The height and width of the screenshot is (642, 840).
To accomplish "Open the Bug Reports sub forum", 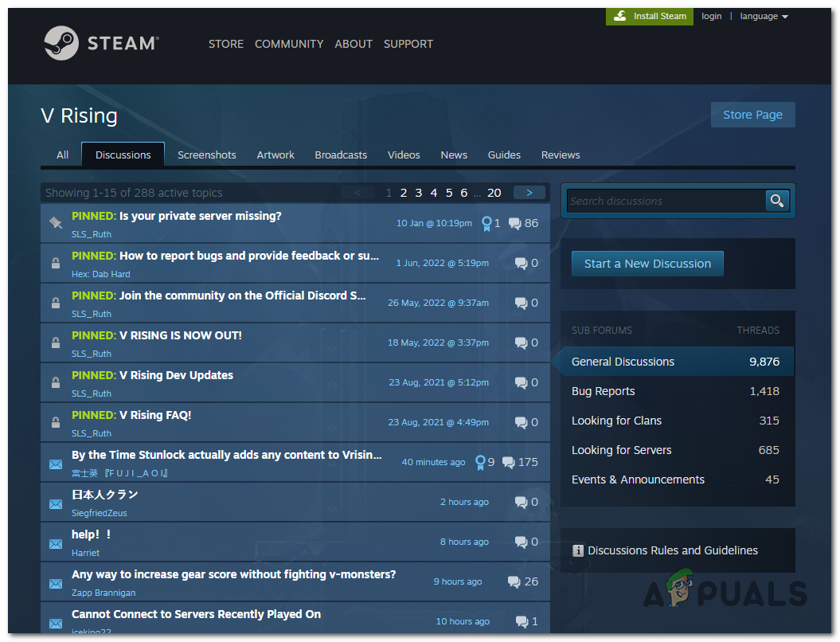I will click(604, 391).
